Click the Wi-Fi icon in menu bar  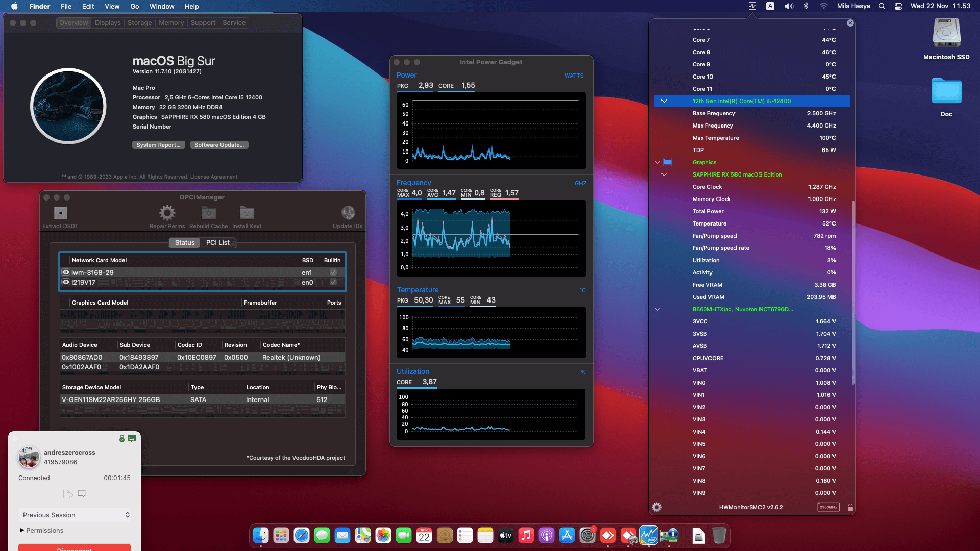coord(823,6)
